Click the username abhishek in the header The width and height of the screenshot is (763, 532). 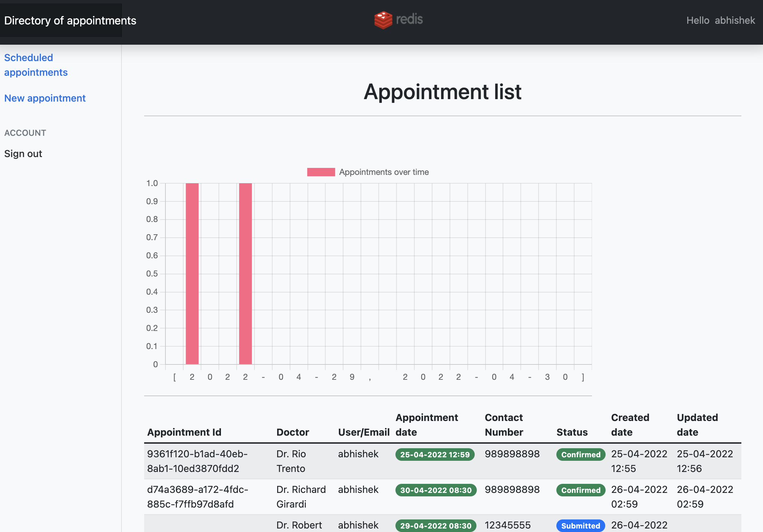point(735,20)
